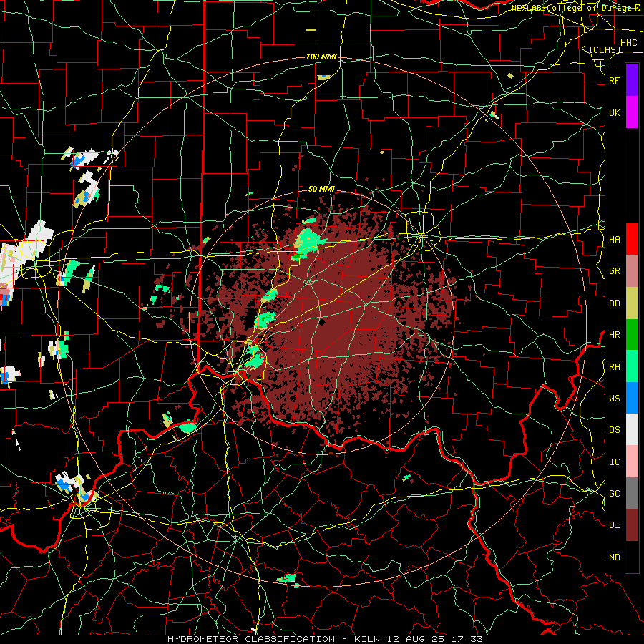
Task: Click the DS legend label
Action: (615, 430)
